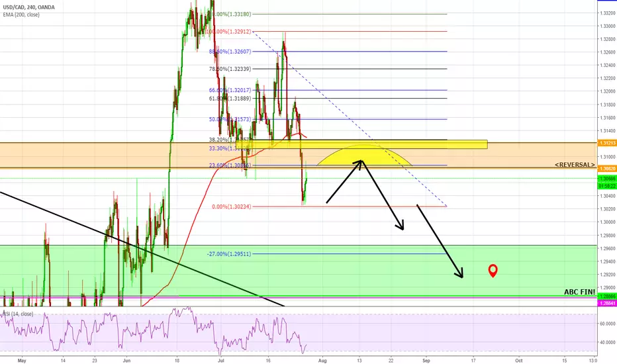Image resolution: width=617 pixels, height=364 pixels.
Task: Click the EMA (200, close) indicator legend
Action: tap(21, 15)
